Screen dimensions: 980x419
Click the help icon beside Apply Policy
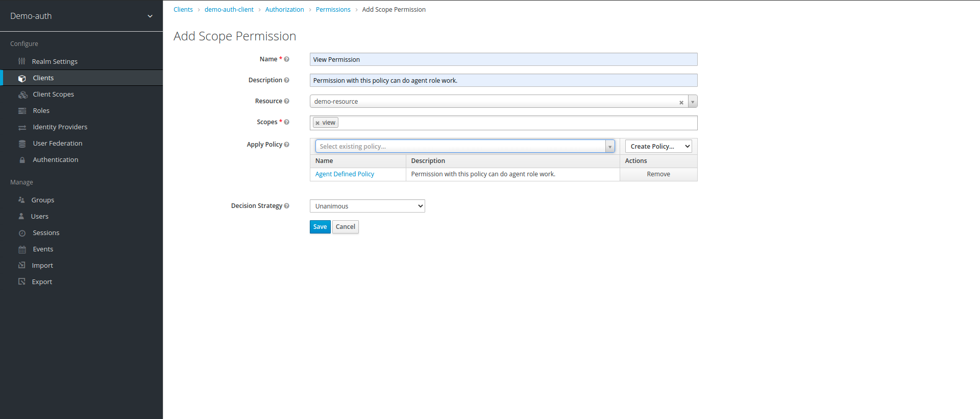(286, 145)
